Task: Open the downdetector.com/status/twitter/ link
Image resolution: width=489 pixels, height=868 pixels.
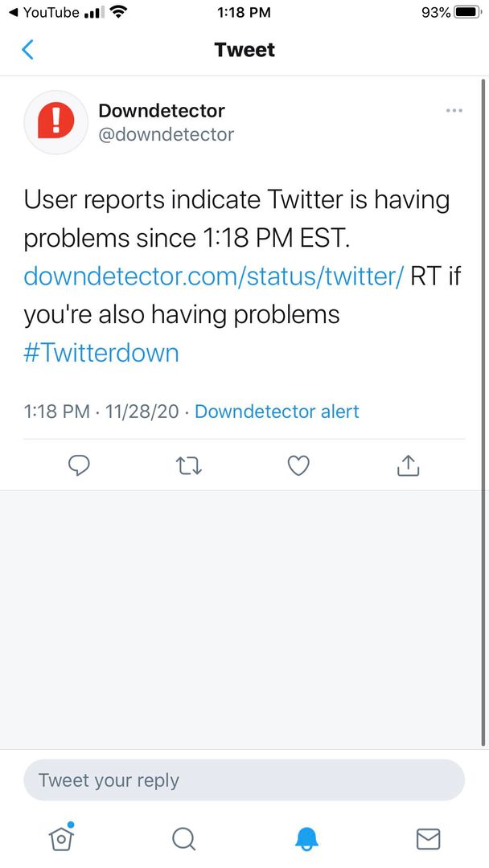Action: 213,276
